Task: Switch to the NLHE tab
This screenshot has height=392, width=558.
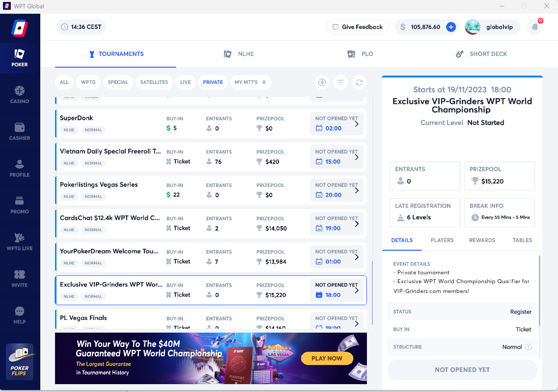Action: click(x=239, y=54)
